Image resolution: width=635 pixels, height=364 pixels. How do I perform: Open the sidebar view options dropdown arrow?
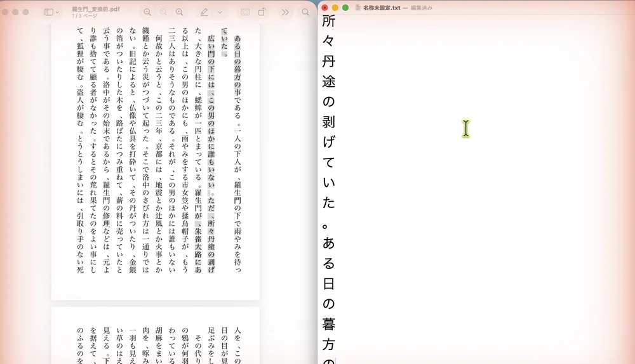[x=57, y=12]
